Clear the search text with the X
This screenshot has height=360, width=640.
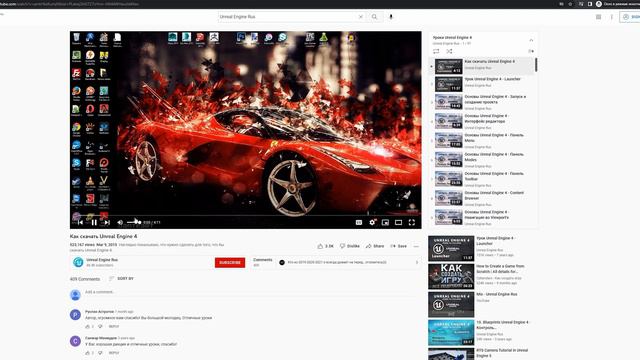(x=361, y=17)
